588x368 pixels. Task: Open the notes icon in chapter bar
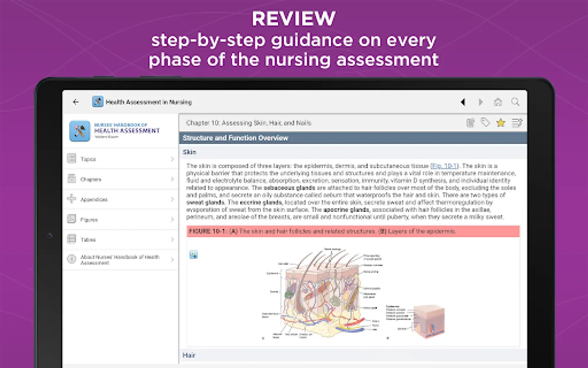(470, 123)
